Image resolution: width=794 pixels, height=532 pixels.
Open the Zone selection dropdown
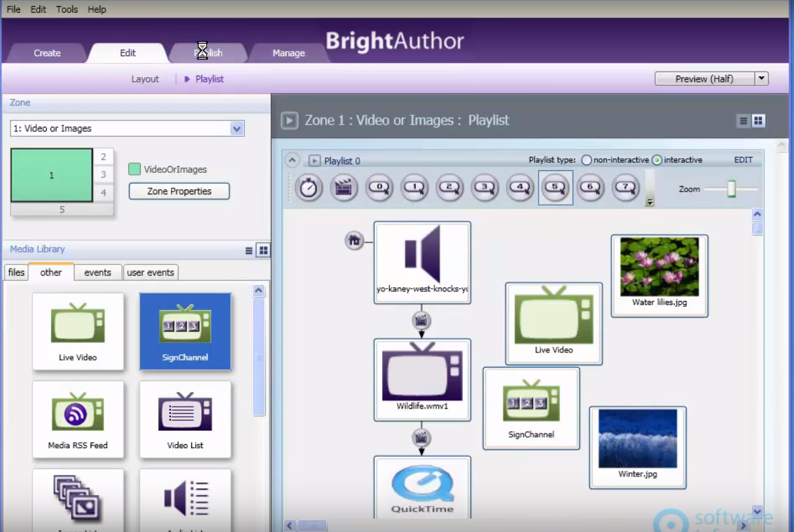point(236,128)
